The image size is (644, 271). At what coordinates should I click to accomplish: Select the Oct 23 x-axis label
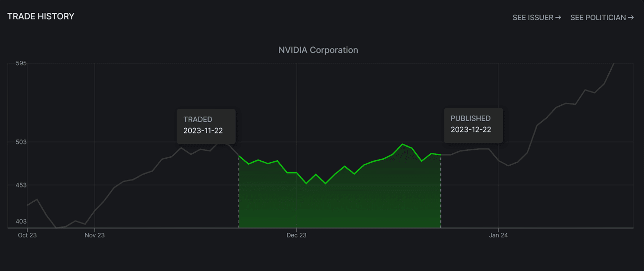click(x=27, y=235)
